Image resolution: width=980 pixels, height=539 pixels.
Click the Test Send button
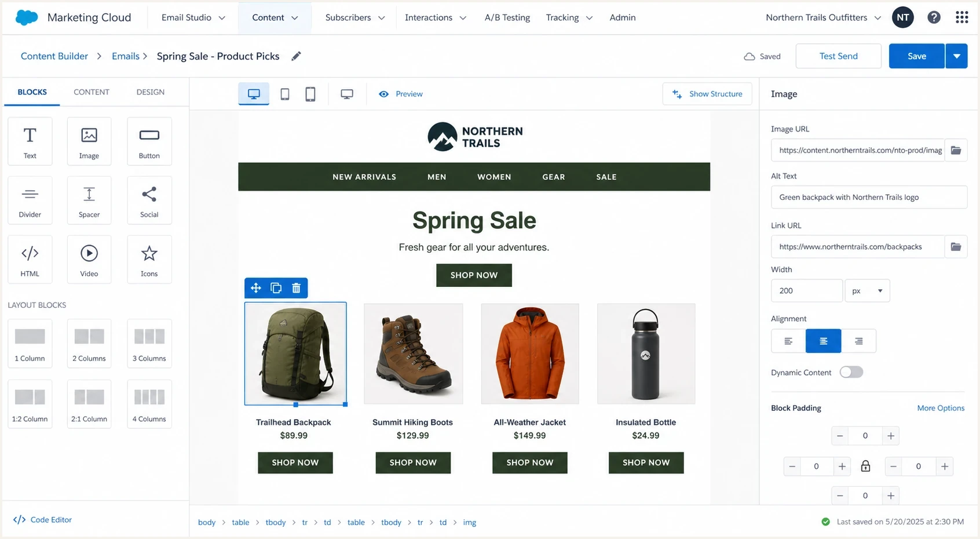(838, 56)
